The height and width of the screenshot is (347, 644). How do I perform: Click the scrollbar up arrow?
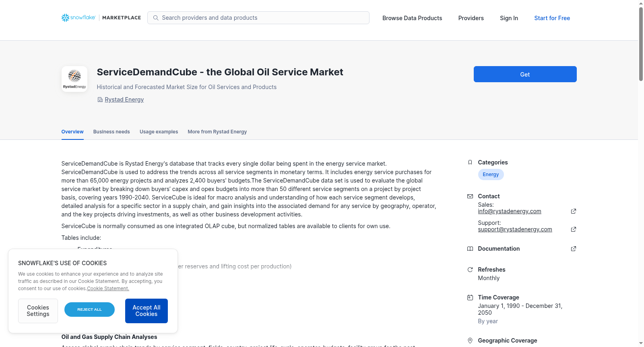pyautogui.click(x=641, y=3)
